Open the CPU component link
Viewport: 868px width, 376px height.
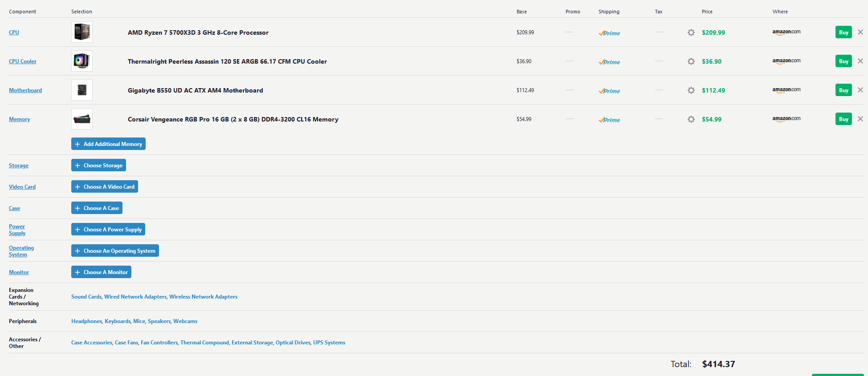click(14, 32)
